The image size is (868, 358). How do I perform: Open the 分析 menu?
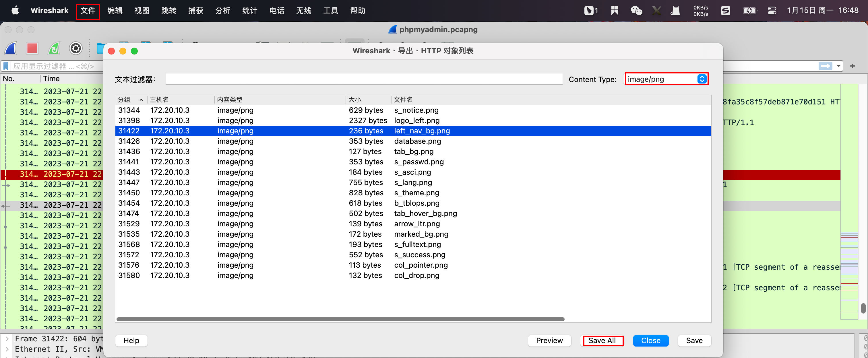[x=223, y=10]
